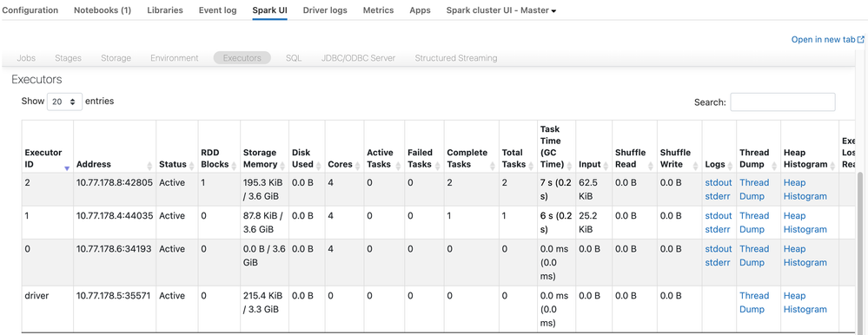Sort by Logs column header

719,147
